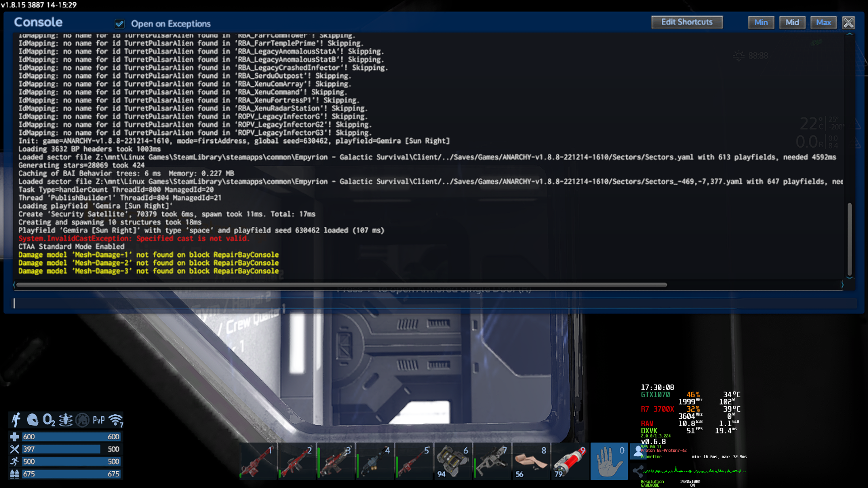This screenshot has width=868, height=488.
Task: Click the 17:30:08 clock in overlay
Action: [x=657, y=388]
